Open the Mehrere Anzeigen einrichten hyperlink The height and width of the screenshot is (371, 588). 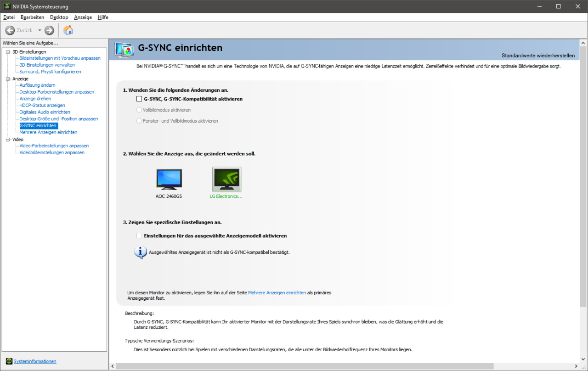click(277, 292)
